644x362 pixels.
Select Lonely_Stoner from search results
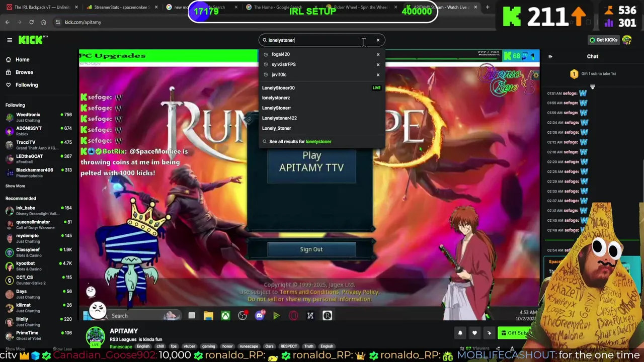point(321,128)
